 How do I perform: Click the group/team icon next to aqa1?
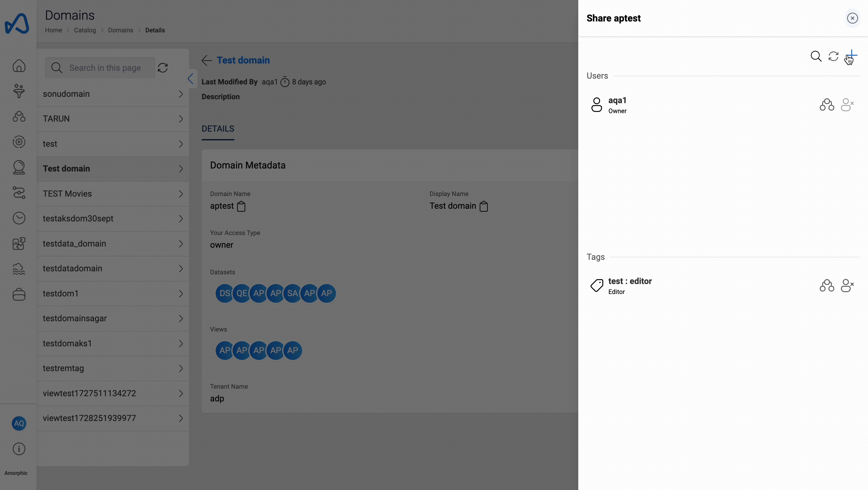[826, 104]
